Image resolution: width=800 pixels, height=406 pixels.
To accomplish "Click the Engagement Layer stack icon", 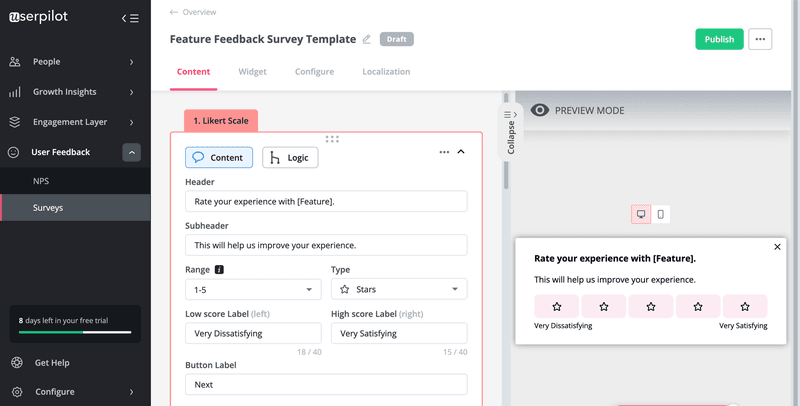I will (15, 122).
